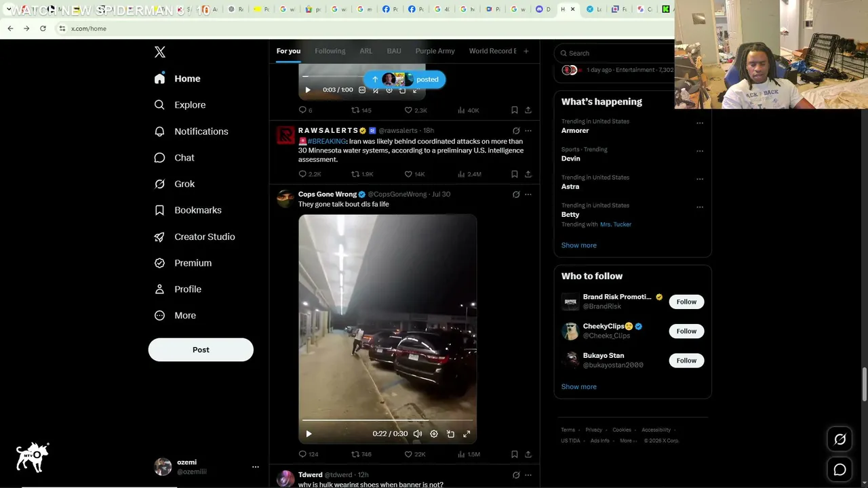The image size is (868, 488).
Task: Open options for the Armorer trend
Action: click(x=700, y=123)
